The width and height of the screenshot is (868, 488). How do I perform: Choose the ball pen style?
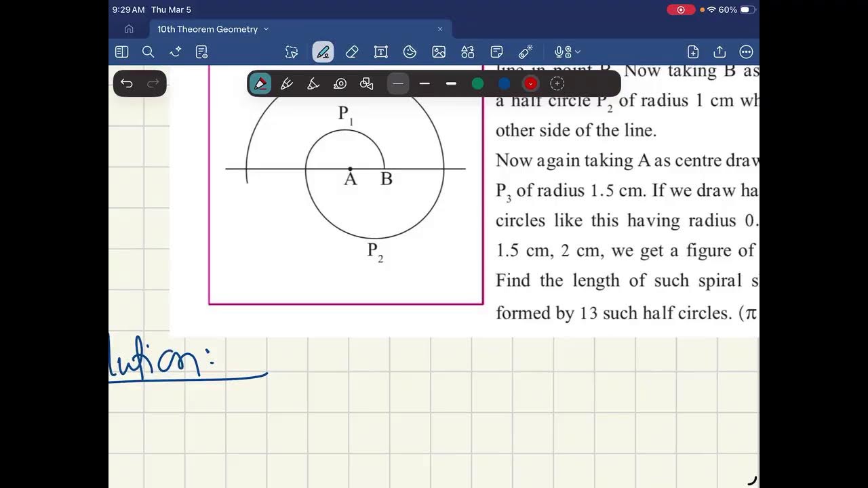287,83
